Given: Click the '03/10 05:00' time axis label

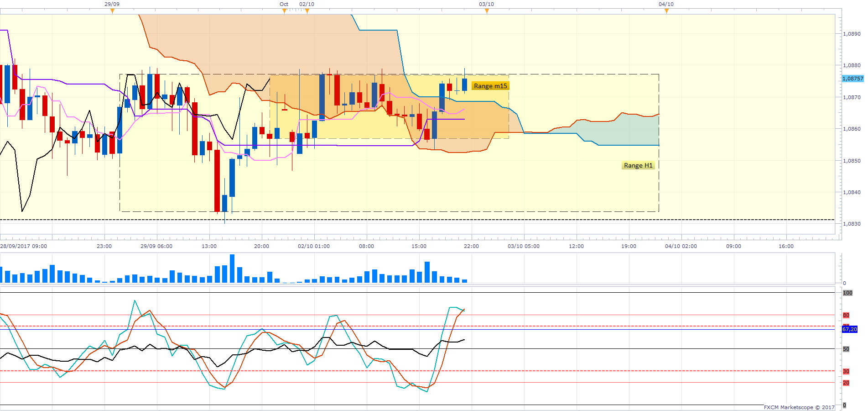Looking at the screenshot, I should (524, 246).
